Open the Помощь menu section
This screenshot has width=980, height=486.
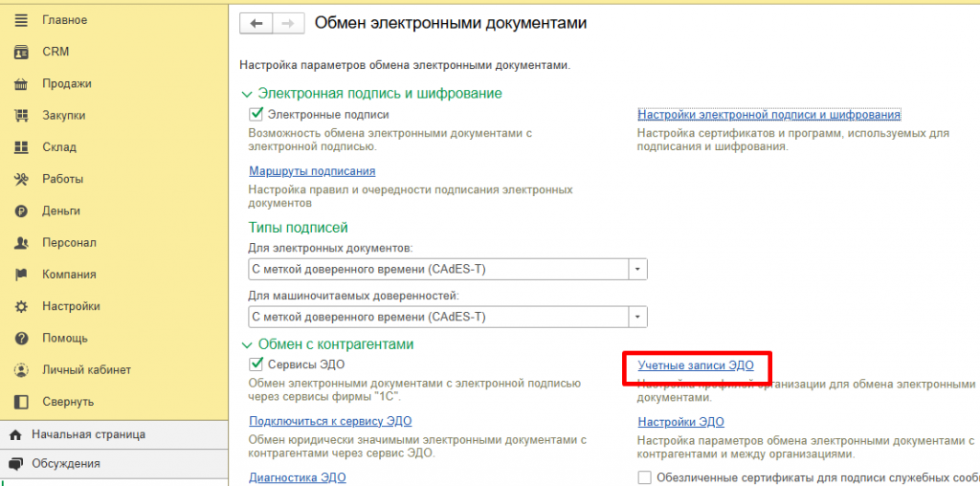pyautogui.click(x=65, y=339)
